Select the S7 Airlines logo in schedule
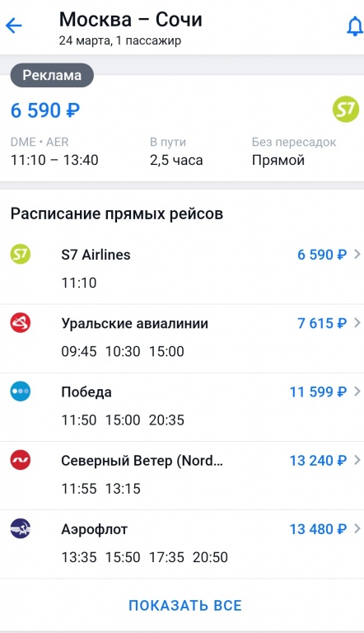Screen dimensions: 364x633 (x=21, y=254)
